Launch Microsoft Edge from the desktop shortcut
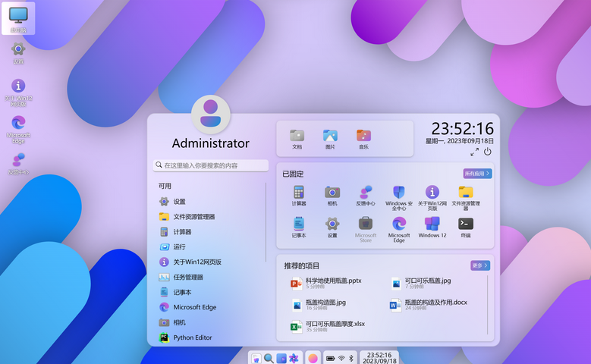This screenshot has width=591, height=364. click(x=18, y=130)
